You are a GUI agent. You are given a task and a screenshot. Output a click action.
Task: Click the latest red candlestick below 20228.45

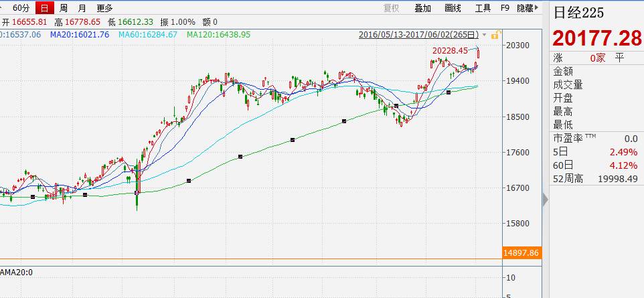coord(479,54)
